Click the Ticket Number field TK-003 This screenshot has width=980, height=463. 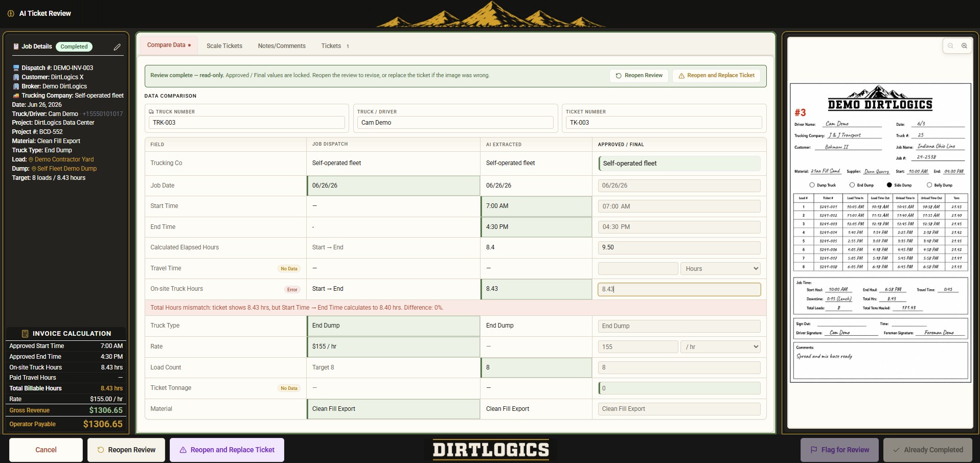coord(664,123)
